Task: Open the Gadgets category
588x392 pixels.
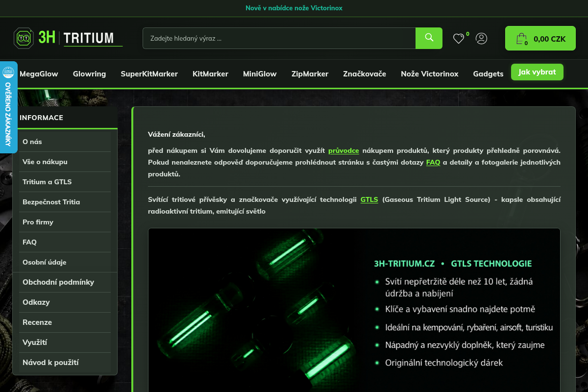Action: click(x=488, y=74)
